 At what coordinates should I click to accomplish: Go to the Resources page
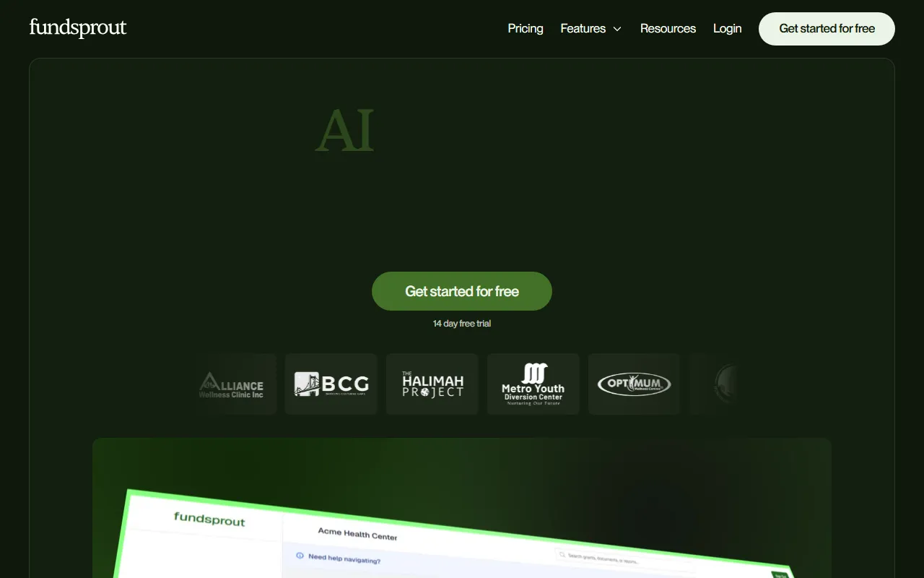(668, 29)
